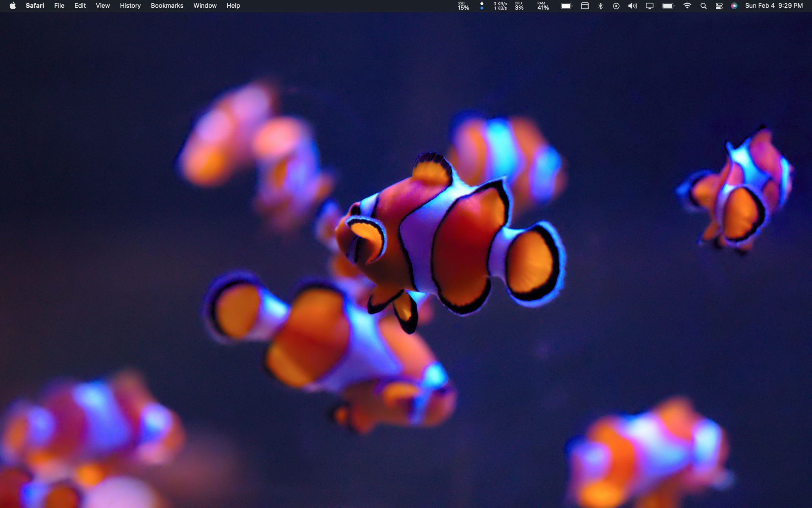The height and width of the screenshot is (508, 812).
Task: Open the volume sound control
Action: (x=633, y=6)
